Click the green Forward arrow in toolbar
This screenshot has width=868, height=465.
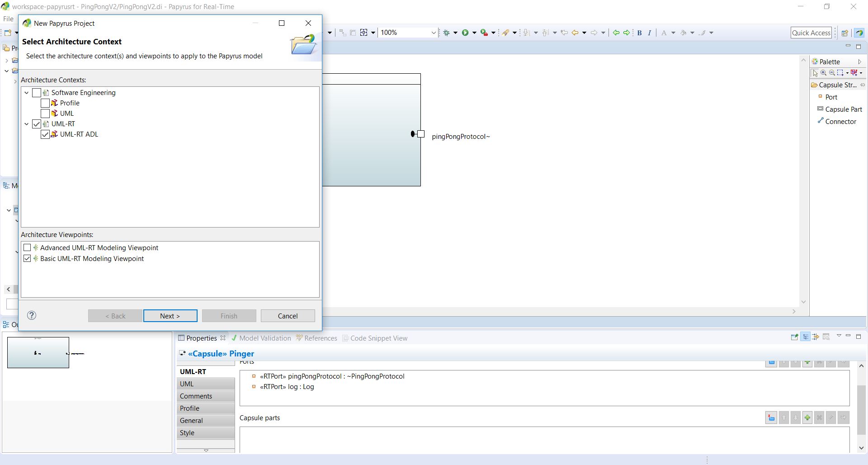tap(627, 33)
